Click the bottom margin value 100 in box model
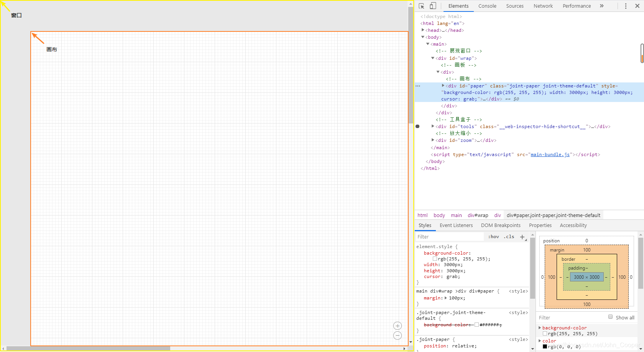Viewport: 644px width, 352px height. pyautogui.click(x=587, y=304)
